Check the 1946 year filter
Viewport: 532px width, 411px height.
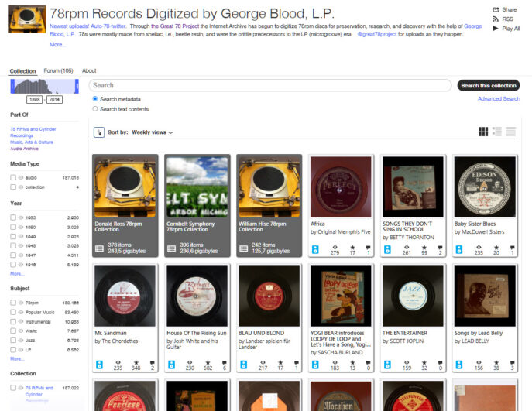pyautogui.click(x=13, y=264)
